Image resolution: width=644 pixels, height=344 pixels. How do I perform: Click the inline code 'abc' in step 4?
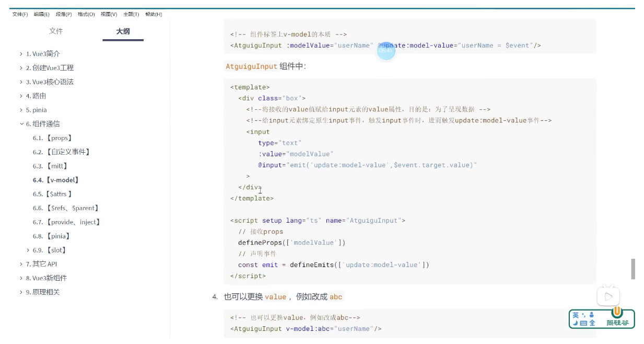click(x=336, y=297)
